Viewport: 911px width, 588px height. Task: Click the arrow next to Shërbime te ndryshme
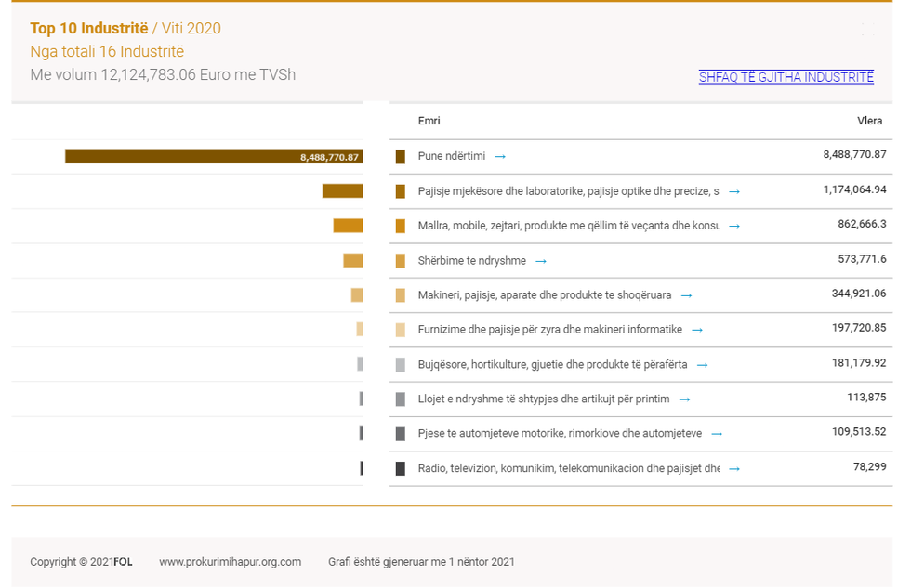click(541, 261)
